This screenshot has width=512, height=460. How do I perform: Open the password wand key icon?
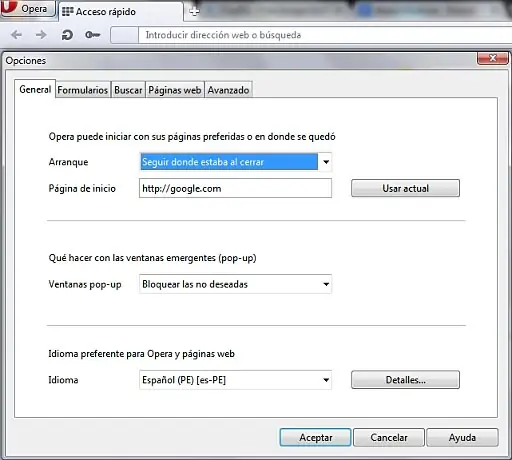pos(92,35)
